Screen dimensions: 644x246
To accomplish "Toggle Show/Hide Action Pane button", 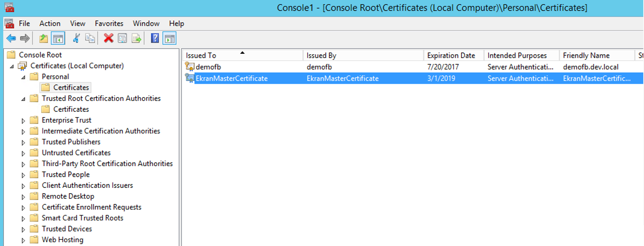I will pos(169,38).
